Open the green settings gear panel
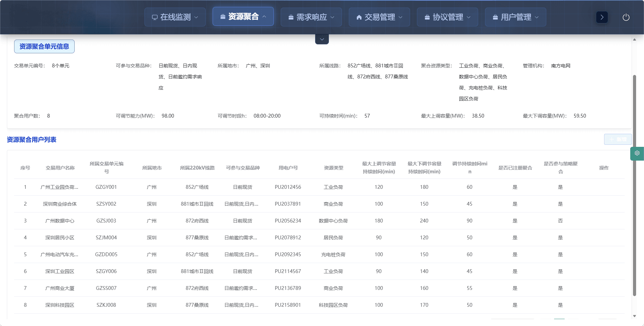This screenshot has height=326, width=644. point(637,153)
